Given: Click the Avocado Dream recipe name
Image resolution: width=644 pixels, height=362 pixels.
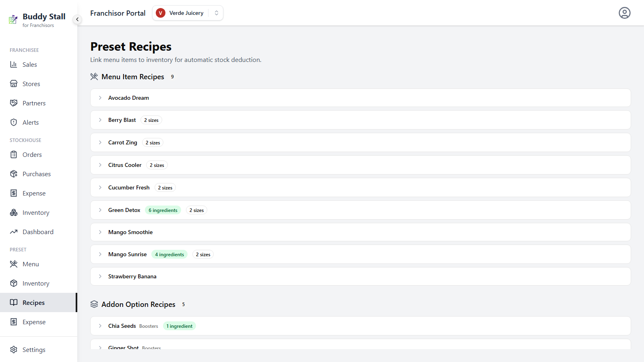Looking at the screenshot, I should point(128,98).
